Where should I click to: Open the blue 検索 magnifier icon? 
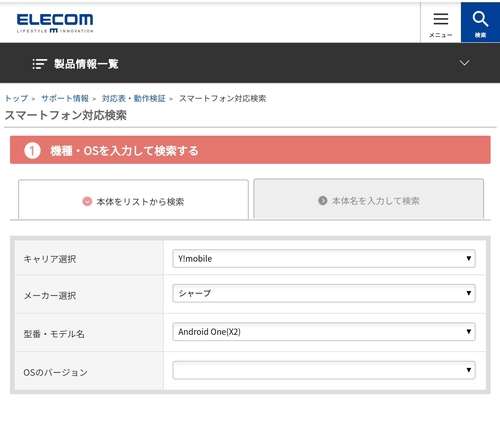tap(480, 23)
